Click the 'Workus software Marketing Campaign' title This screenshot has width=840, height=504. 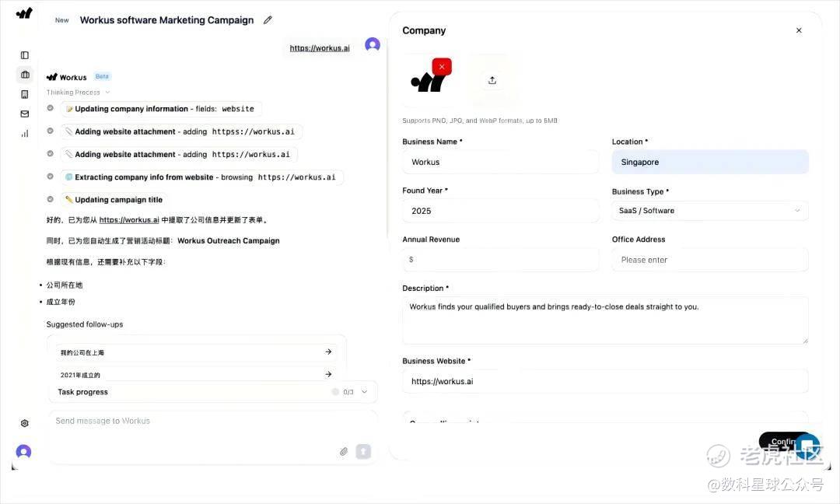(x=166, y=19)
